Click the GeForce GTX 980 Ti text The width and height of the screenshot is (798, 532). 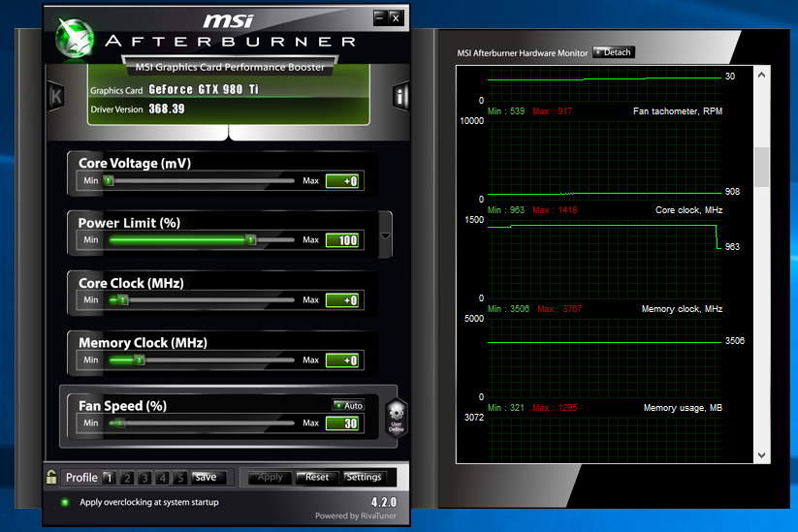click(204, 89)
